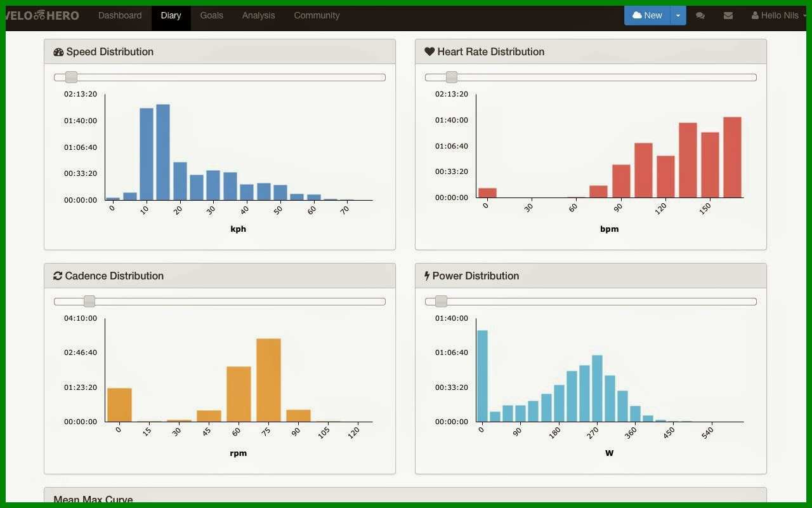Click the 0 rpm bar in the cadence chart

[x=119, y=404]
